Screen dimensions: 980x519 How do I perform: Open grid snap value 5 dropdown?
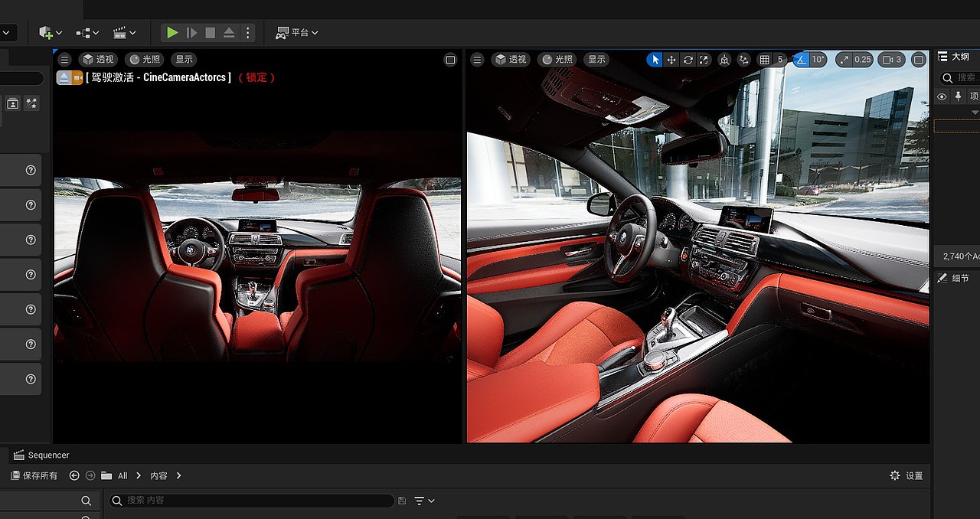pos(780,60)
